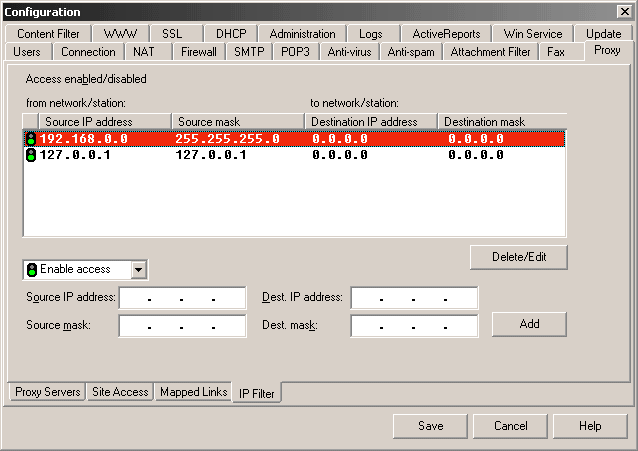Click the traffic light icon in Enable access combo
This screenshot has height=451, width=638.
pos(32,269)
